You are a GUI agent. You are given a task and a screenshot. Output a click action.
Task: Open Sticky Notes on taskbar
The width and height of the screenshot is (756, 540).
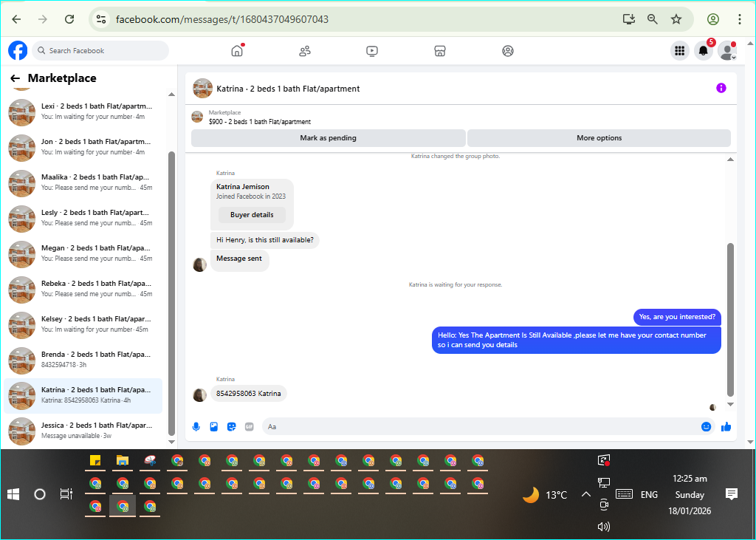click(x=95, y=461)
